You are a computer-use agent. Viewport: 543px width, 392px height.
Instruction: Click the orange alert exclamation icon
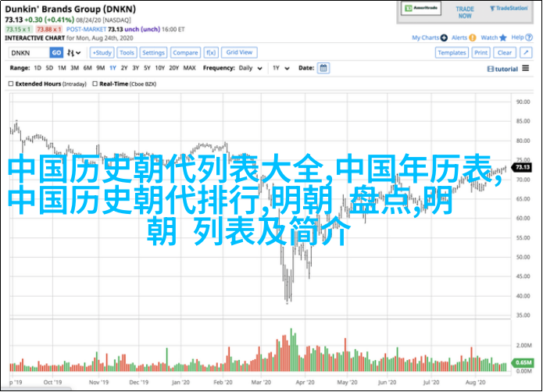pos(473,37)
